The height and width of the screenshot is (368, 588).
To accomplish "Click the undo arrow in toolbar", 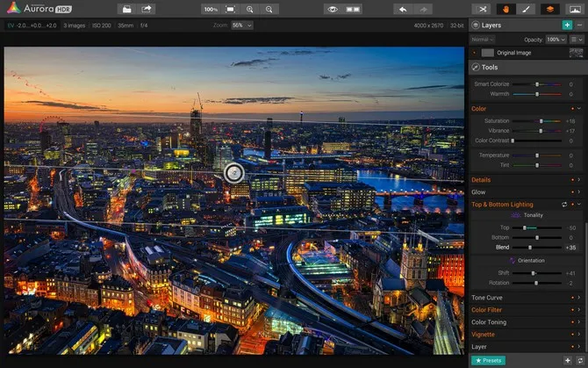I will 403,9.
